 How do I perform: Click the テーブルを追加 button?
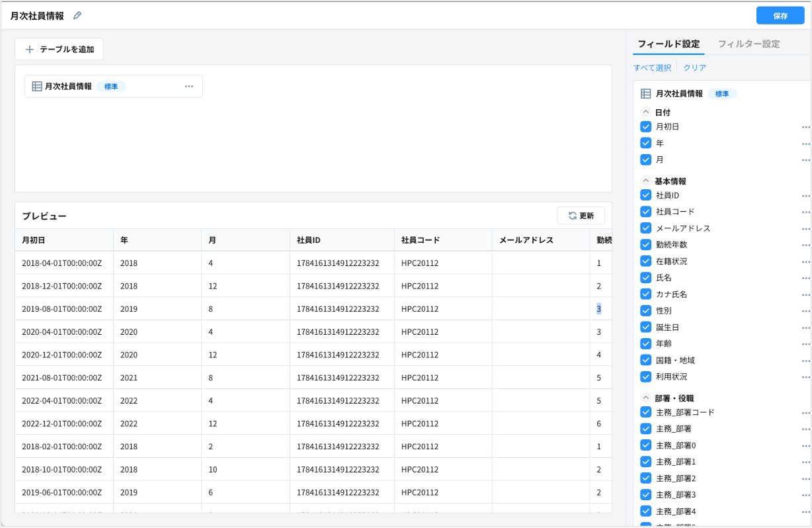click(60, 49)
